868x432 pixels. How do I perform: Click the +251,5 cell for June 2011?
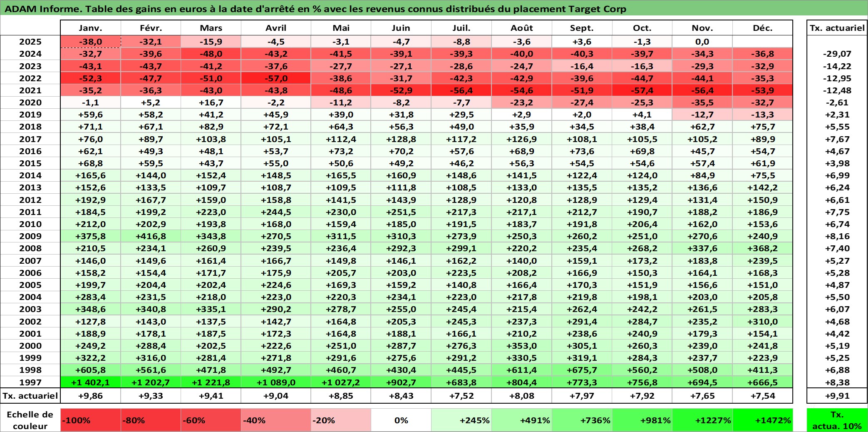tap(401, 212)
